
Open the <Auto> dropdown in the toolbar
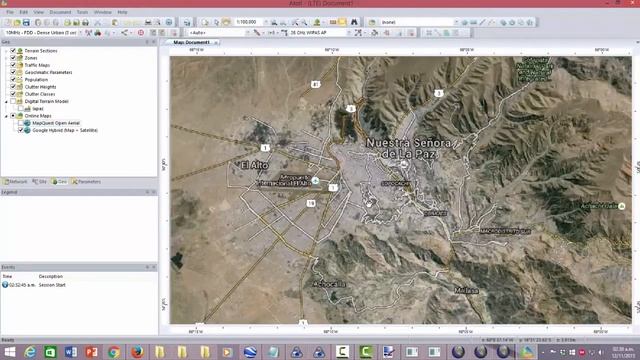click(x=247, y=33)
